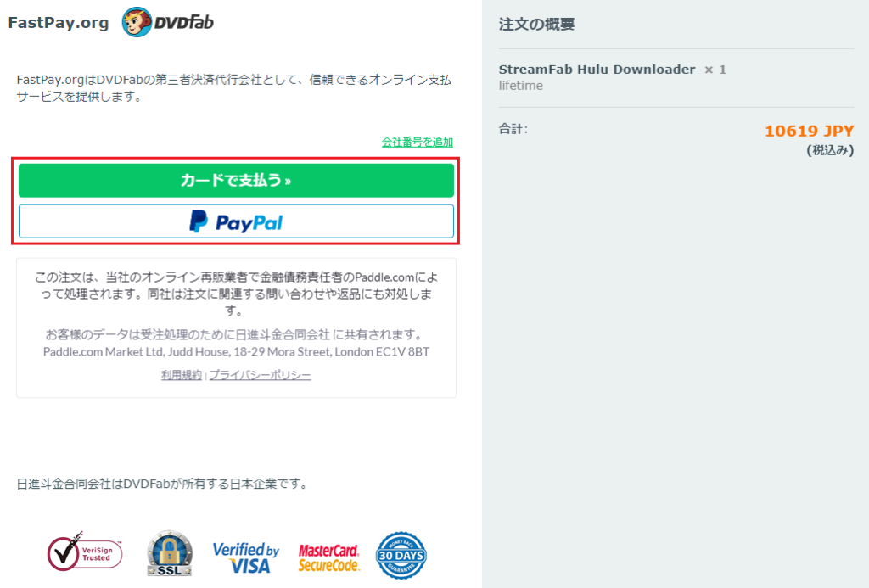Click the 30 Days guarantee badge
Screen dimensions: 869x588
[401, 555]
